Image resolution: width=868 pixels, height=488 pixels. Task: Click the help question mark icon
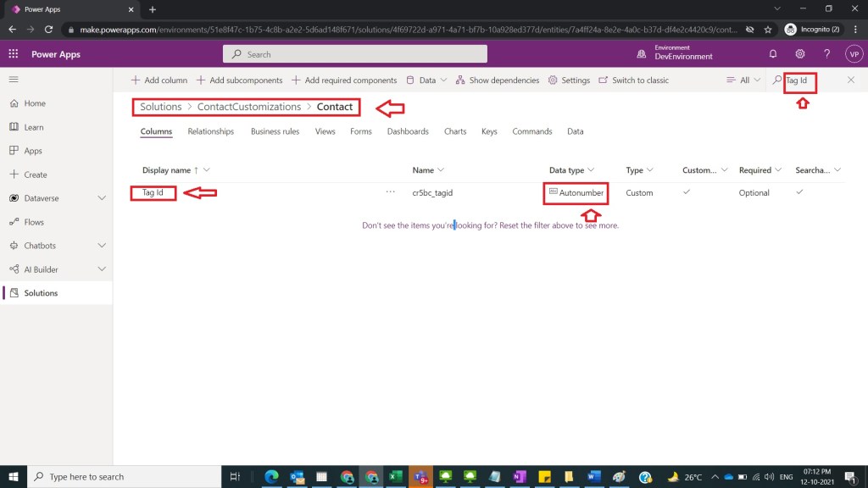826,54
